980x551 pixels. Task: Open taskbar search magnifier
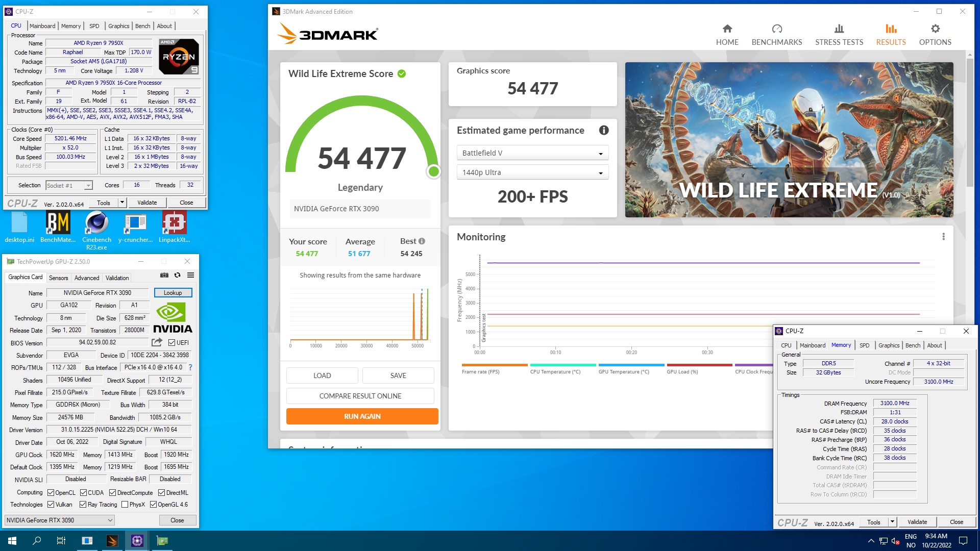(x=37, y=541)
